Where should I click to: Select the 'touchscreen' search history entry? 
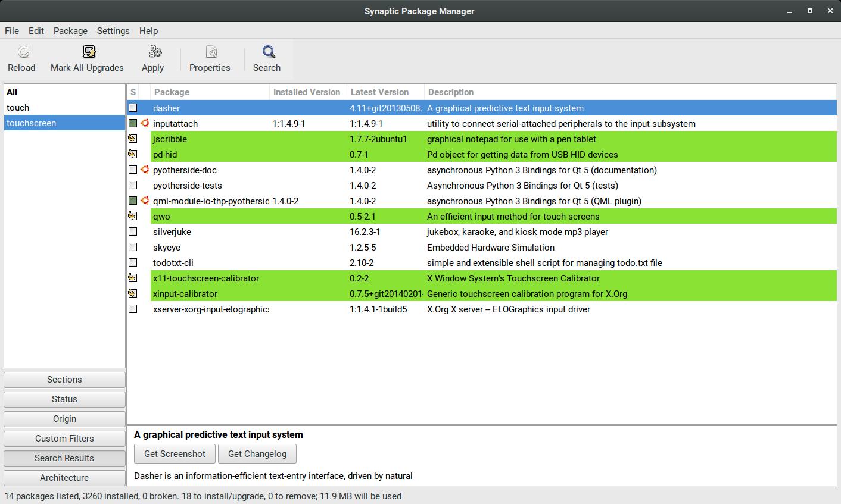(64, 123)
